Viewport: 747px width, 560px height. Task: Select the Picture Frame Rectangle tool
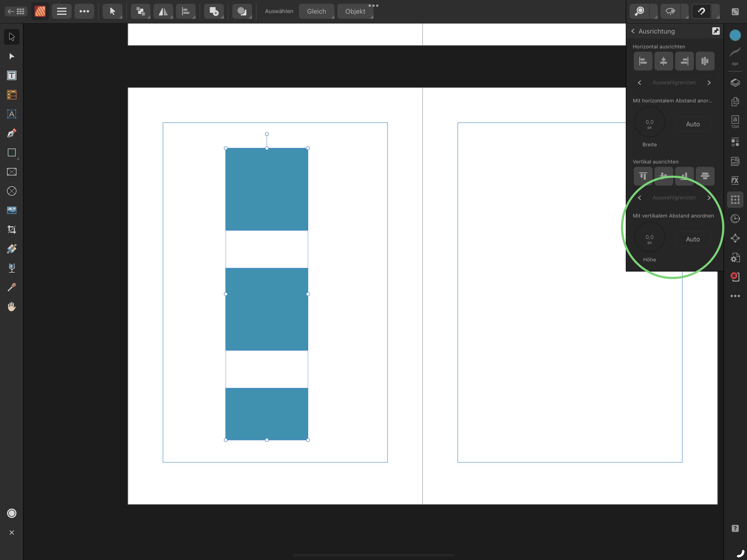coord(12,172)
